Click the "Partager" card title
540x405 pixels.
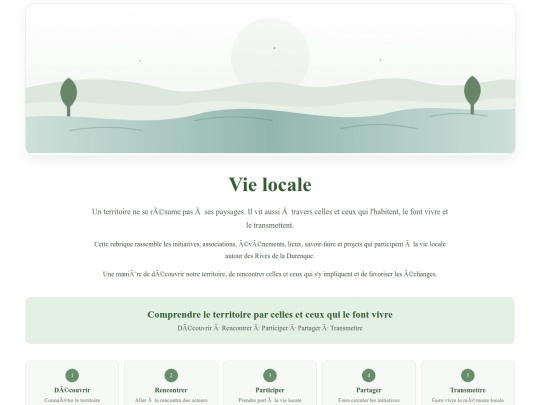coord(369,390)
